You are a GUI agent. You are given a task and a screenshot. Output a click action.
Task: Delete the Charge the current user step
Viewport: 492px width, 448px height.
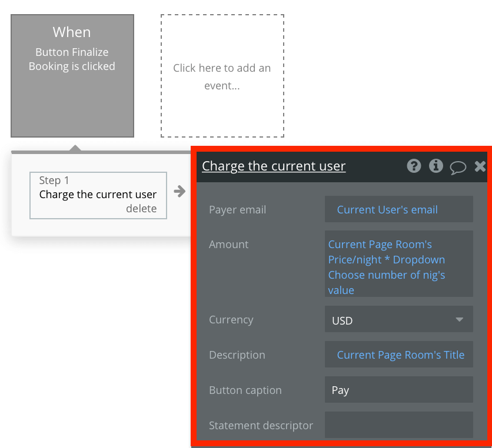pos(142,208)
